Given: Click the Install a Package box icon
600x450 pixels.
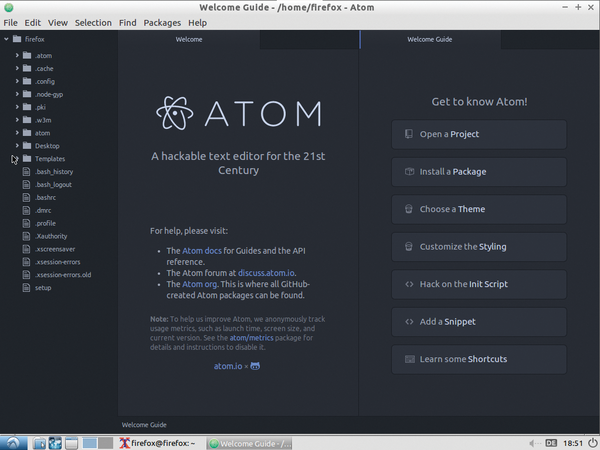Looking at the screenshot, I should (x=408, y=172).
